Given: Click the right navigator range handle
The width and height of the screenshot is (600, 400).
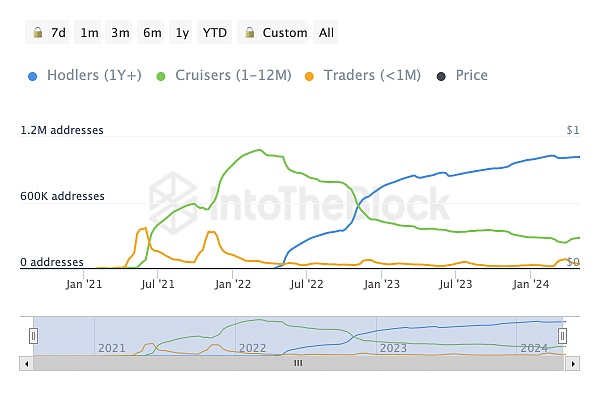Looking at the screenshot, I should (563, 336).
